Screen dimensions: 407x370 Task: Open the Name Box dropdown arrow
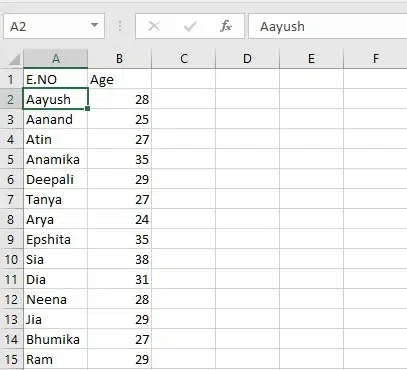[x=95, y=25]
